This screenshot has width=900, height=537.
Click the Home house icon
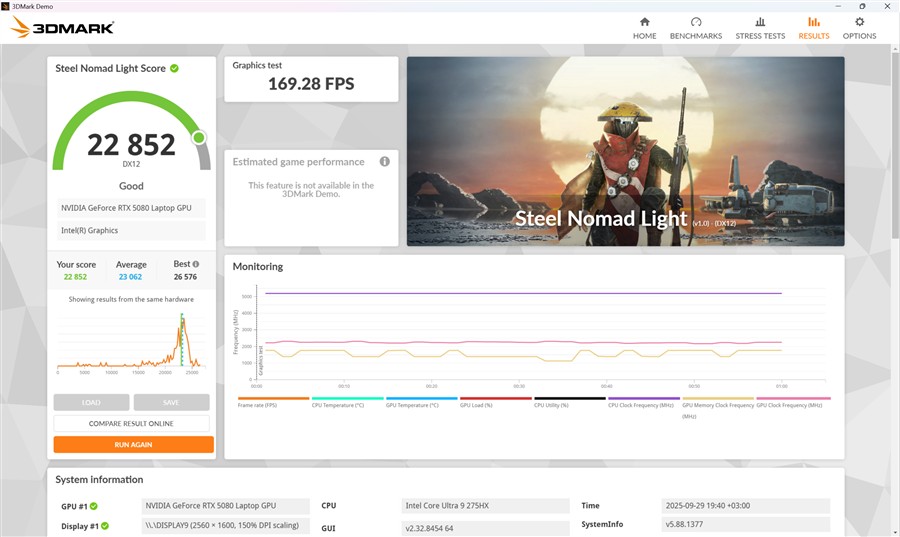pos(644,22)
